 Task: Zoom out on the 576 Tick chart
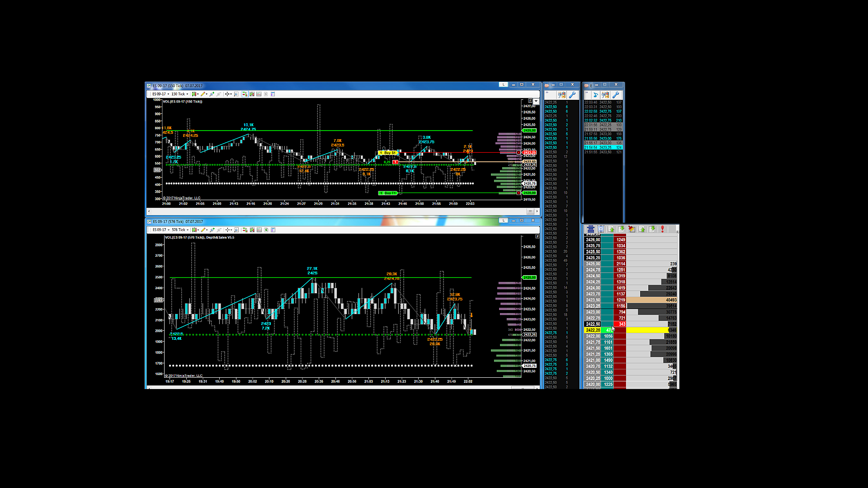[219, 230]
